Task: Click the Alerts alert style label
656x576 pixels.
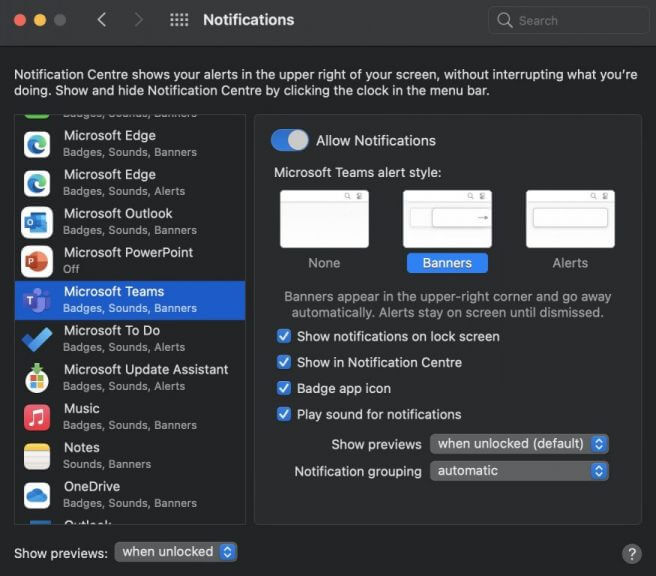Action: [570, 263]
